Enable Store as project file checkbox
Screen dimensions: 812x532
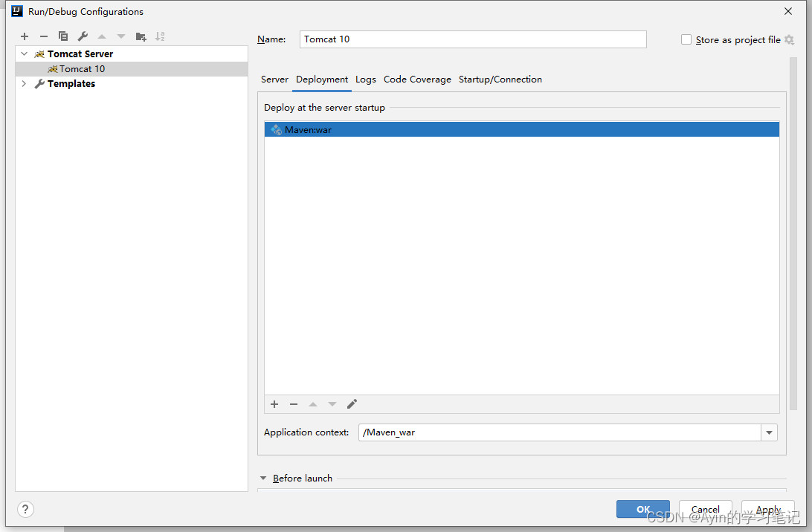click(x=686, y=40)
